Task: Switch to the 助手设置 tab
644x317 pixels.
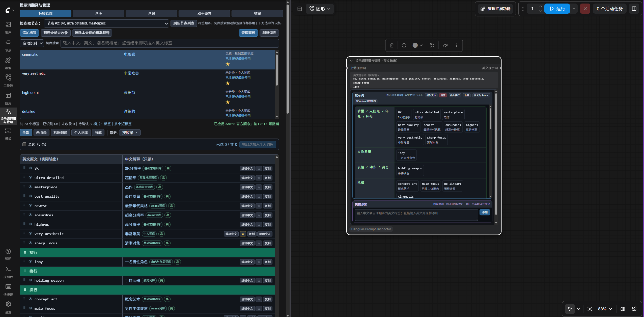Action: [x=204, y=13]
